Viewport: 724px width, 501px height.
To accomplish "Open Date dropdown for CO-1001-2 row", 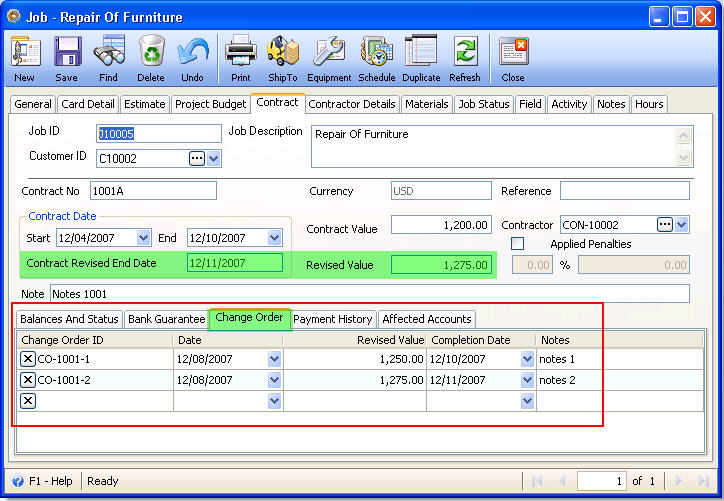I will tap(274, 380).
